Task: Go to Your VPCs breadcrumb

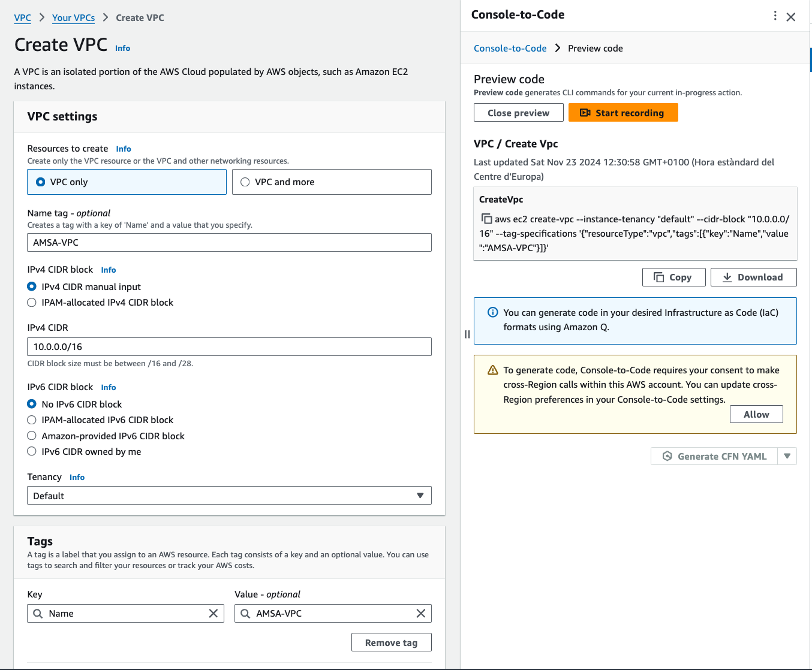Action: pos(73,18)
